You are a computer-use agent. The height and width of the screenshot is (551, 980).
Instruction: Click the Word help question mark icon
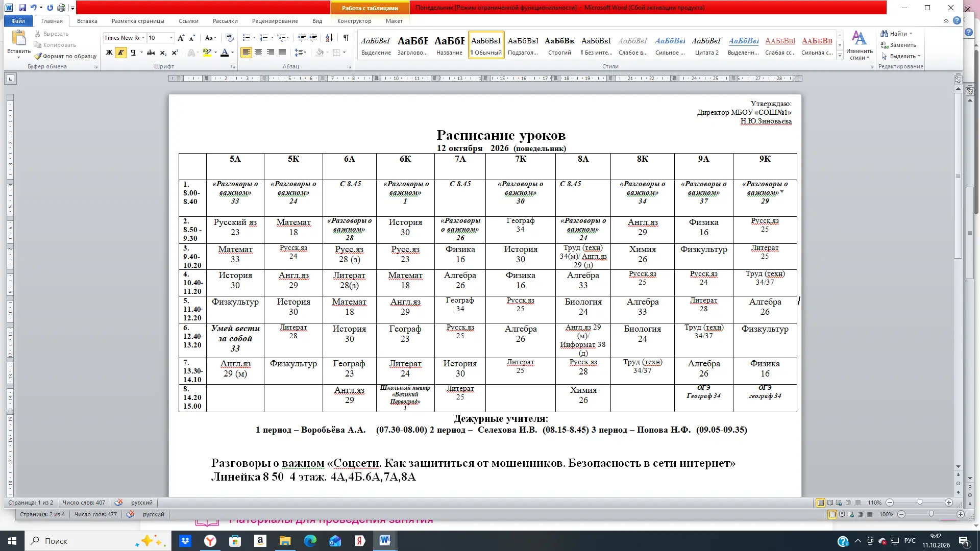pyautogui.click(x=957, y=21)
